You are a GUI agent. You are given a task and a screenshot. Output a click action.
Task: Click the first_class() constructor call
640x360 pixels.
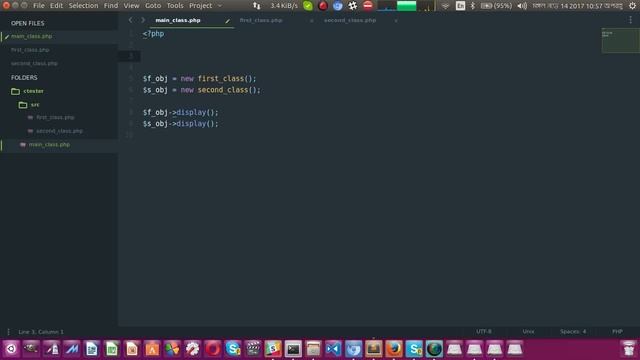tap(227, 78)
